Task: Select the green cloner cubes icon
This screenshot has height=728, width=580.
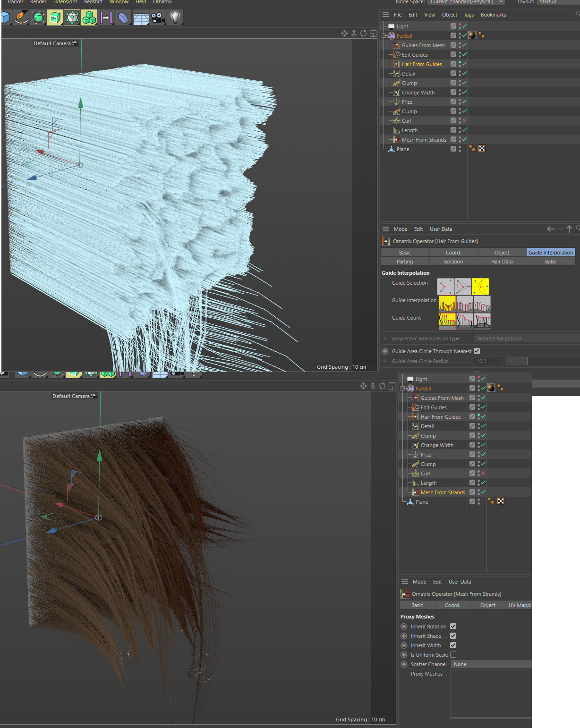Action: click(89, 18)
